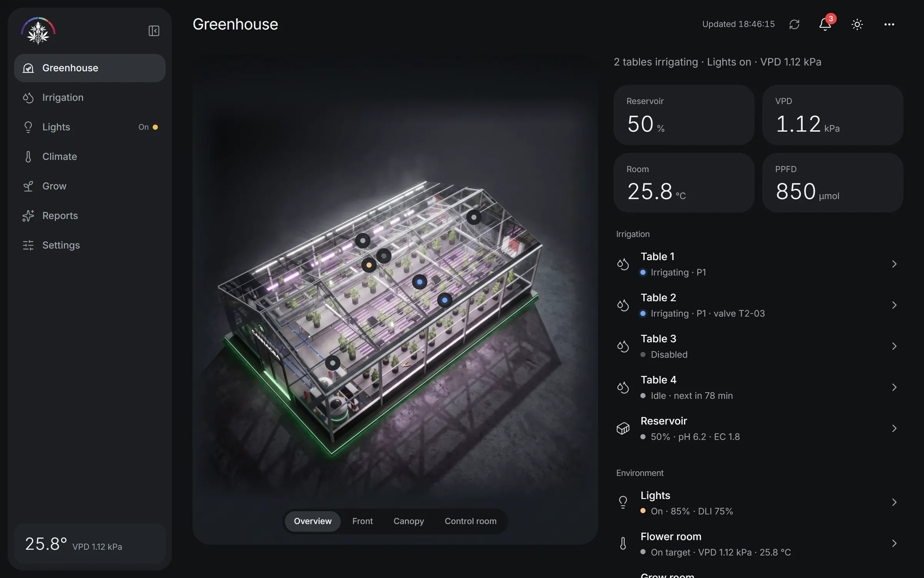Open the VPD 1.12 kPa card

point(832,115)
